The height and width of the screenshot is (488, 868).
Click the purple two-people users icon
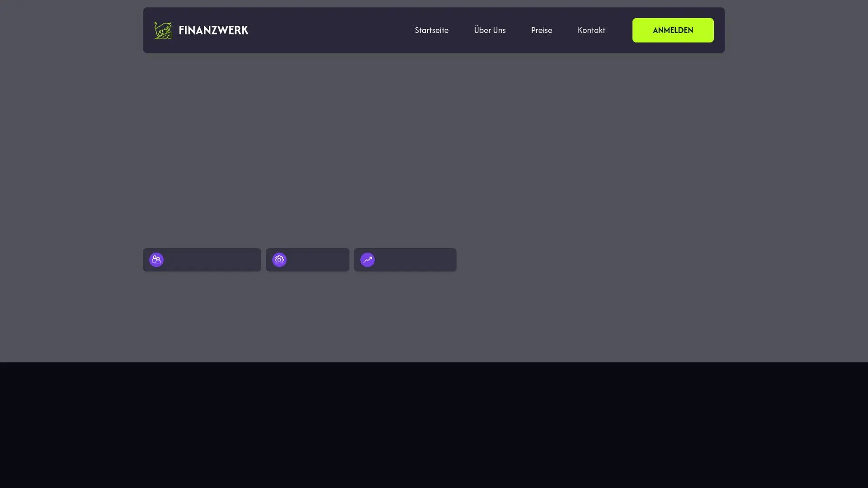156,260
